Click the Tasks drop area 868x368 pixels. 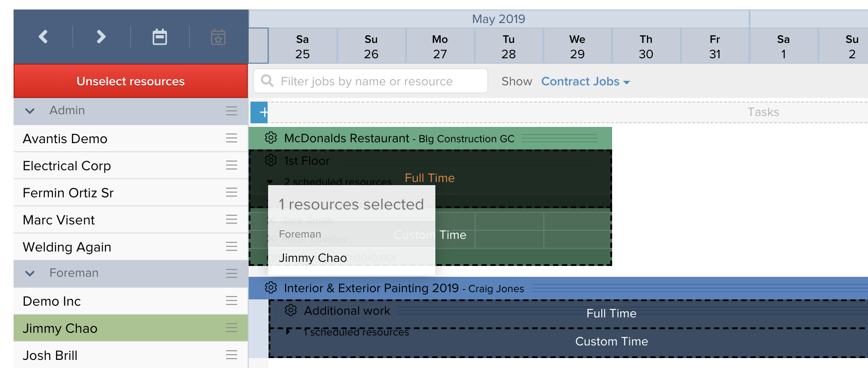[x=568, y=112]
